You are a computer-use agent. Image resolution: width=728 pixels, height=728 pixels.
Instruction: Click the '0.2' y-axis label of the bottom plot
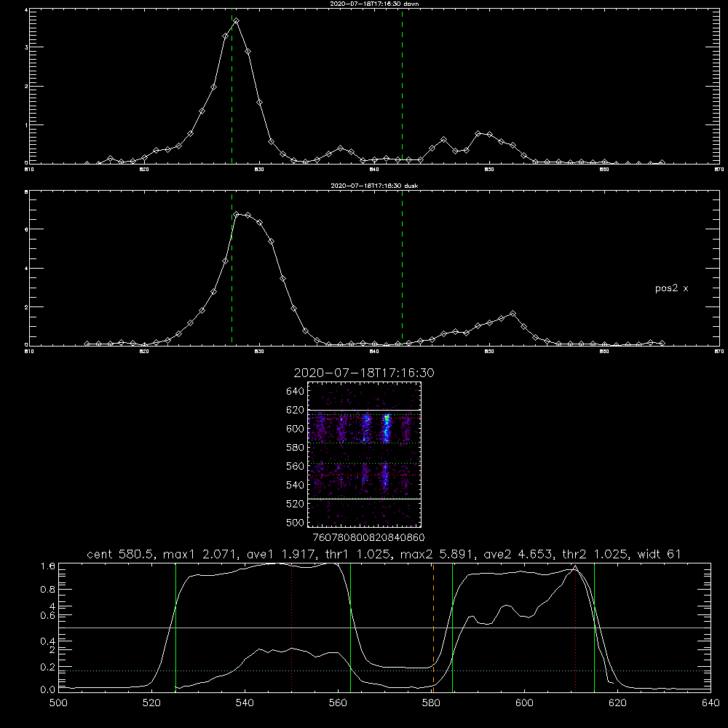click(x=48, y=667)
